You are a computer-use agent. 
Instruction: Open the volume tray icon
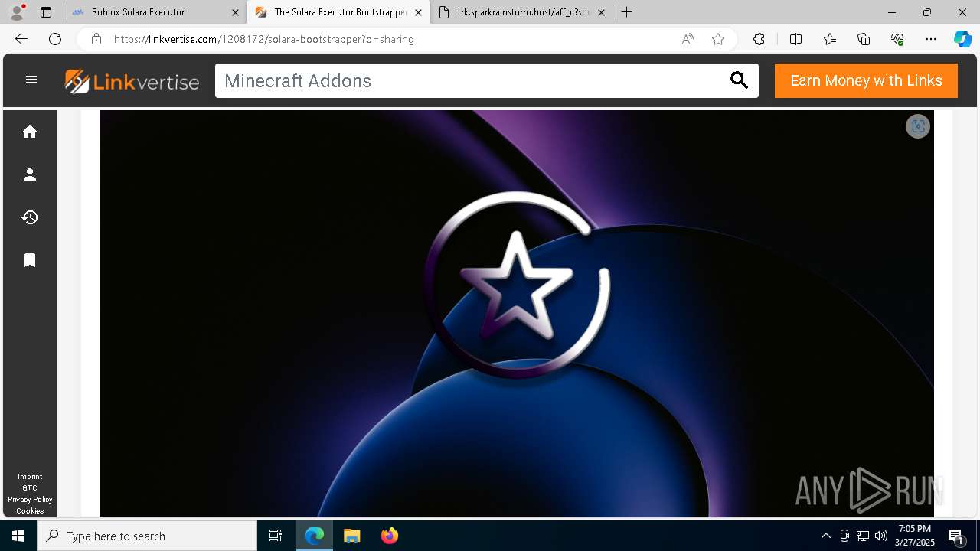tap(881, 536)
